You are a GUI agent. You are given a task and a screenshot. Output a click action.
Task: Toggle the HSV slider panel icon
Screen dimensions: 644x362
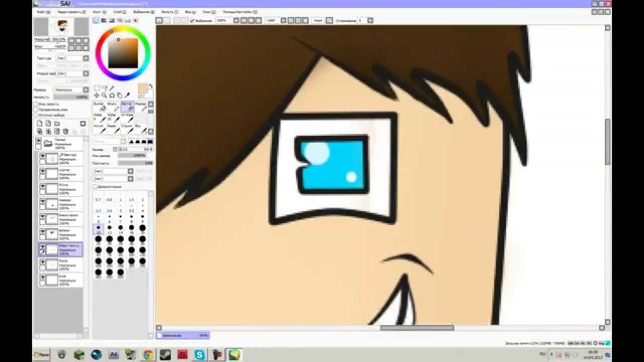(x=111, y=21)
